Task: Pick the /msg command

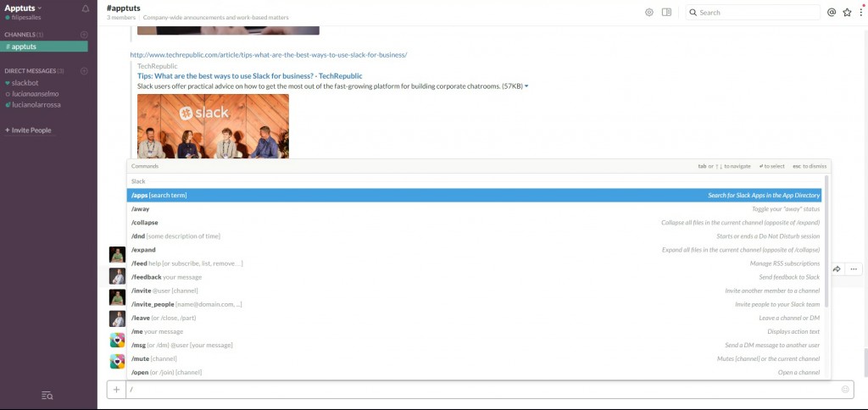Action: coord(474,346)
